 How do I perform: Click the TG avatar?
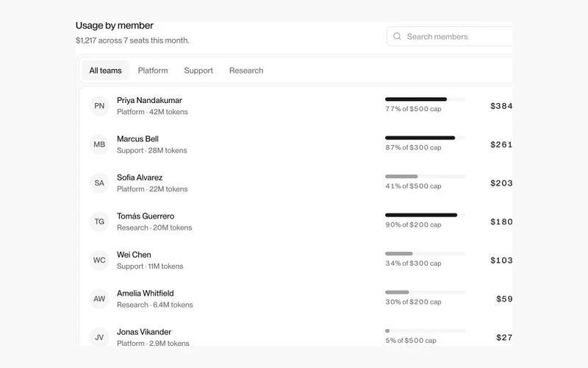click(99, 222)
